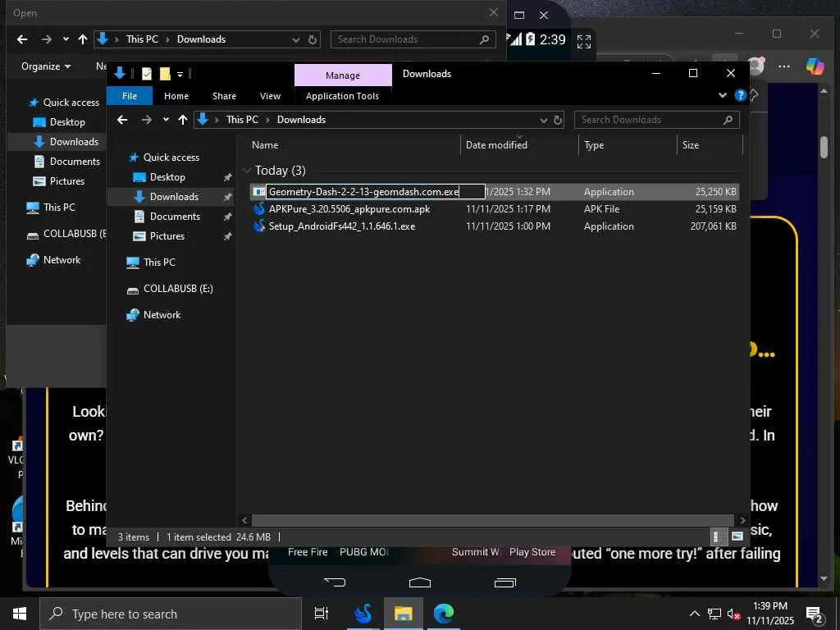Sort files by the Type column
This screenshot has width=840, height=630.
point(628,145)
